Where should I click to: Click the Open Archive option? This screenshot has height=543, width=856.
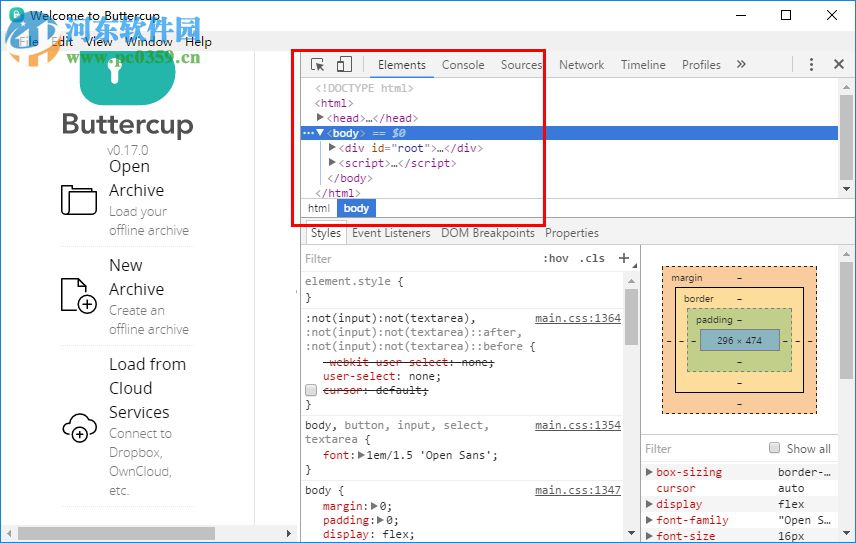(x=126, y=199)
